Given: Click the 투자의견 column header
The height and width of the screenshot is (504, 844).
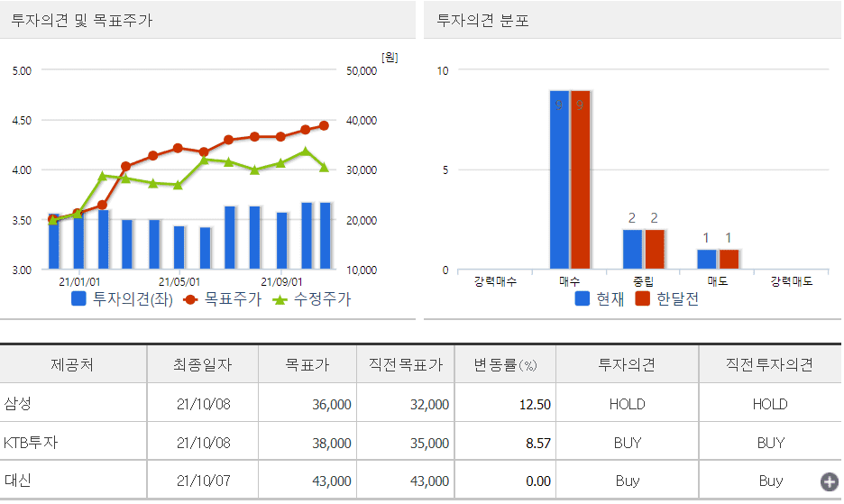Looking at the screenshot, I should click(x=627, y=365).
